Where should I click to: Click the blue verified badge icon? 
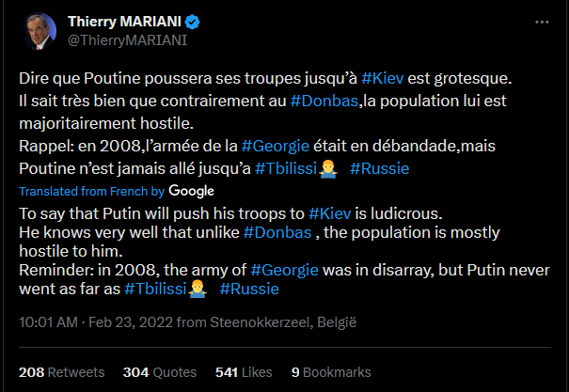click(192, 23)
